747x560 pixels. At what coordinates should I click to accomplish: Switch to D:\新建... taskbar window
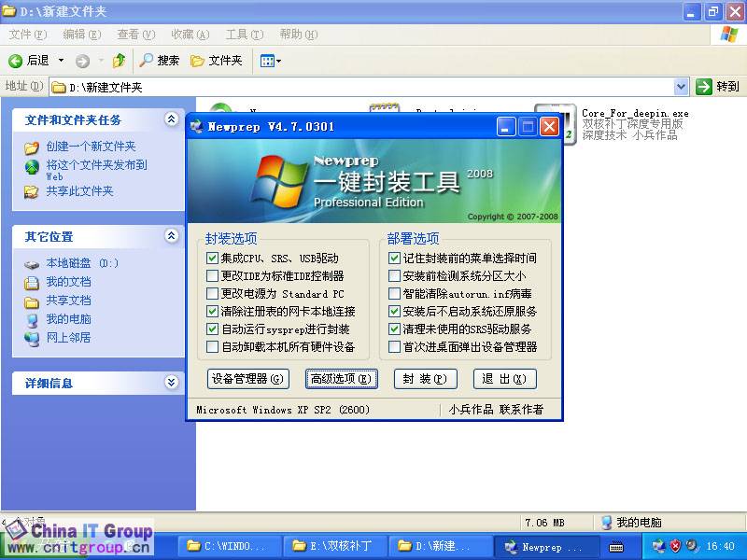[441, 546]
